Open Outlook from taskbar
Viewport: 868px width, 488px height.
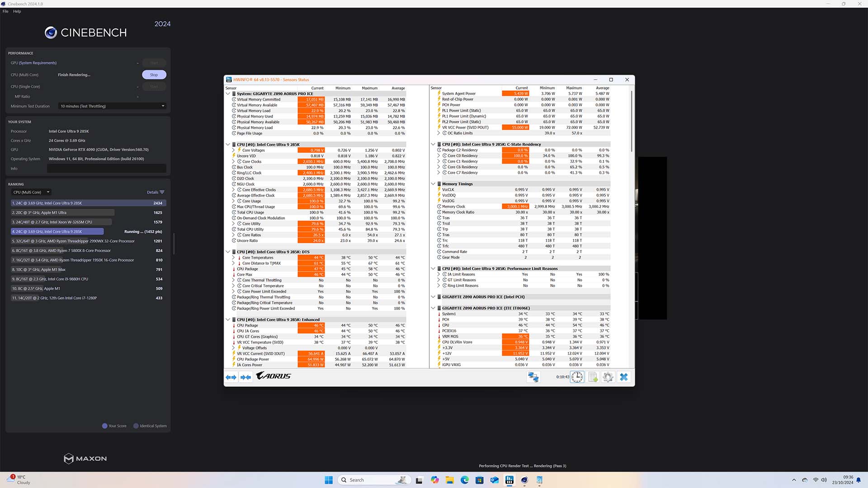coord(494,480)
